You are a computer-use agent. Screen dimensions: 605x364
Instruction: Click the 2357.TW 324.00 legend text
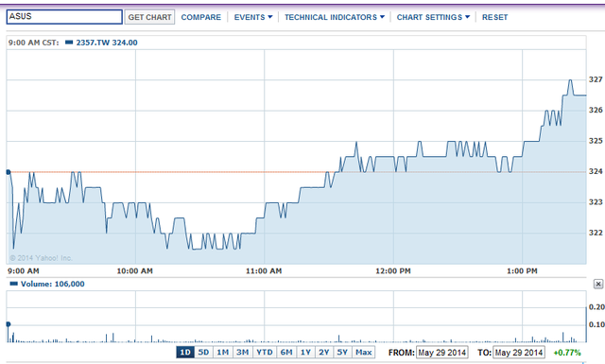107,43
